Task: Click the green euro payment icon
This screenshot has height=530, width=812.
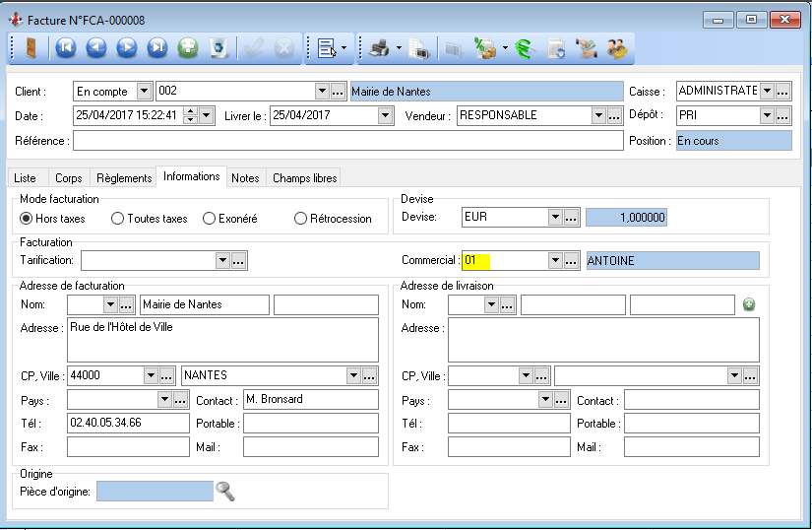Action: click(x=524, y=47)
